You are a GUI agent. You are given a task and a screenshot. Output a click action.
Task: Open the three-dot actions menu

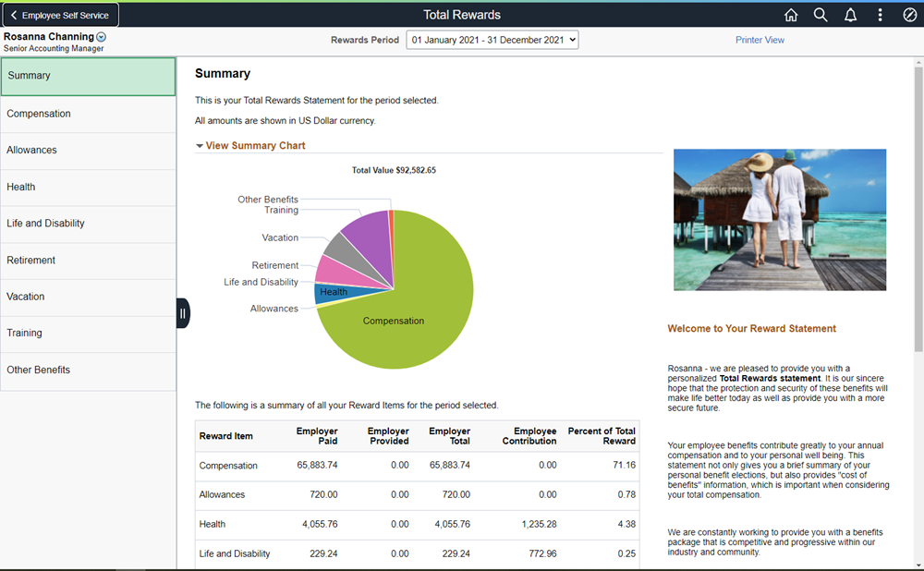pos(880,16)
